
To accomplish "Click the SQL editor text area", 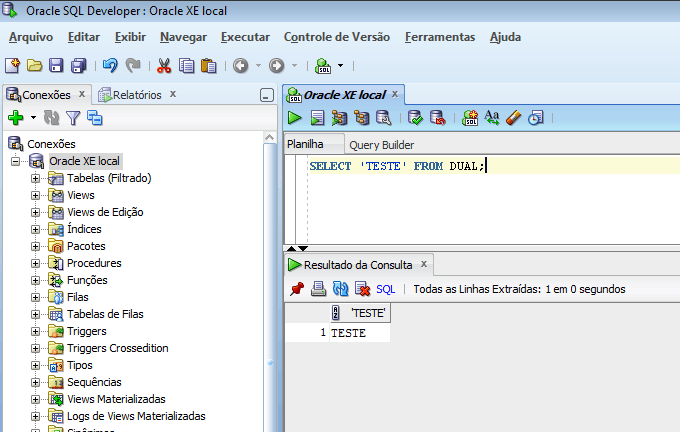I will [492, 199].
